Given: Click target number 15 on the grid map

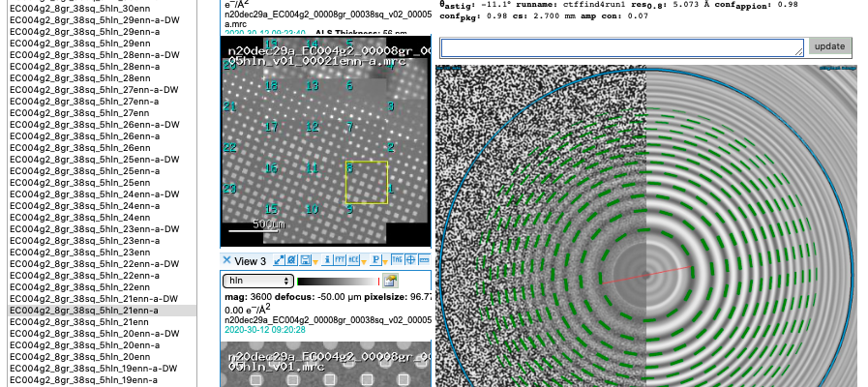Looking at the screenshot, I should click(271, 209).
